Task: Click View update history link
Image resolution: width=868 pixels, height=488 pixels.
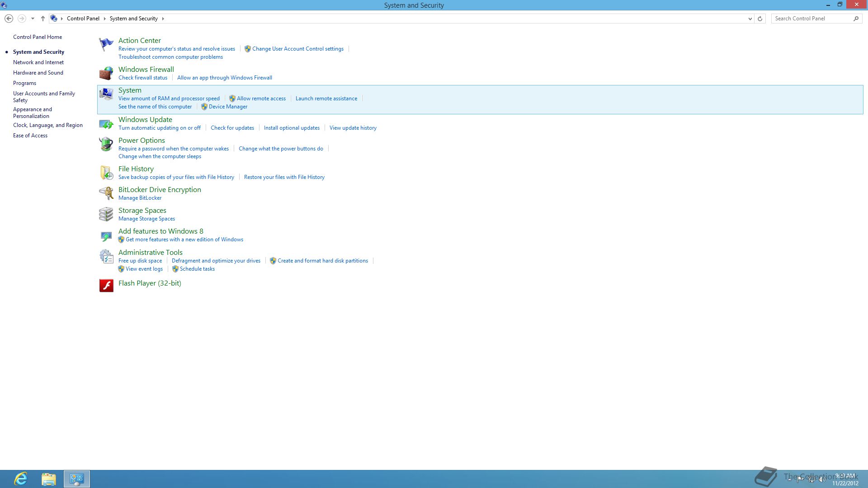Action: point(353,128)
